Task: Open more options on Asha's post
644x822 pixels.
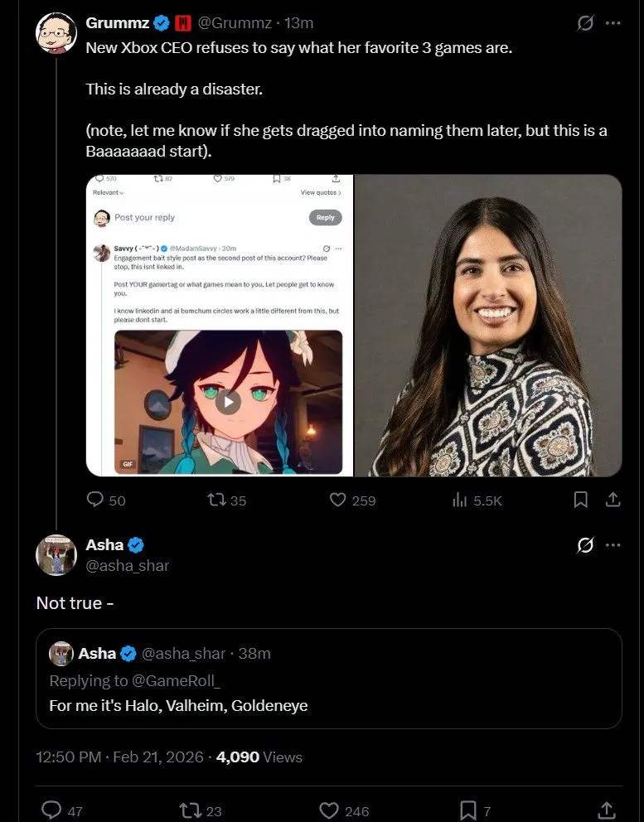Action: 613,544
